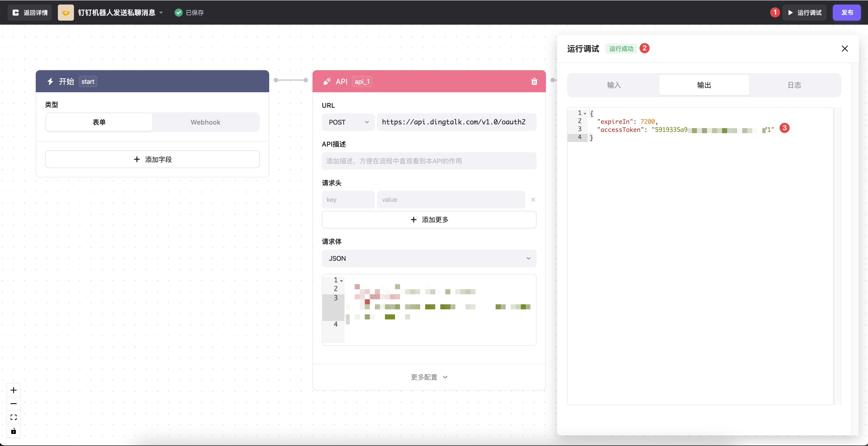The image size is (868, 446).
Task: Remove the request header row with X icon
Action: (x=533, y=200)
